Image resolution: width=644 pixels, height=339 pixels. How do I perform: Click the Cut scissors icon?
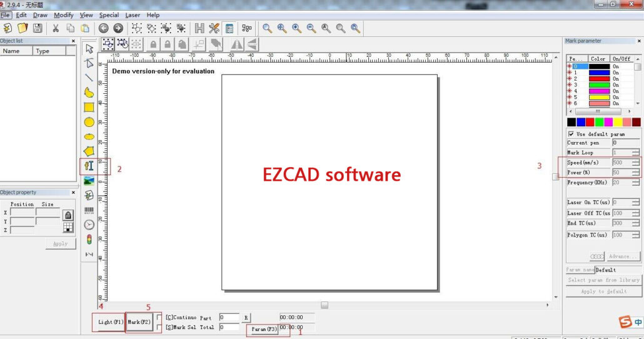(56, 28)
